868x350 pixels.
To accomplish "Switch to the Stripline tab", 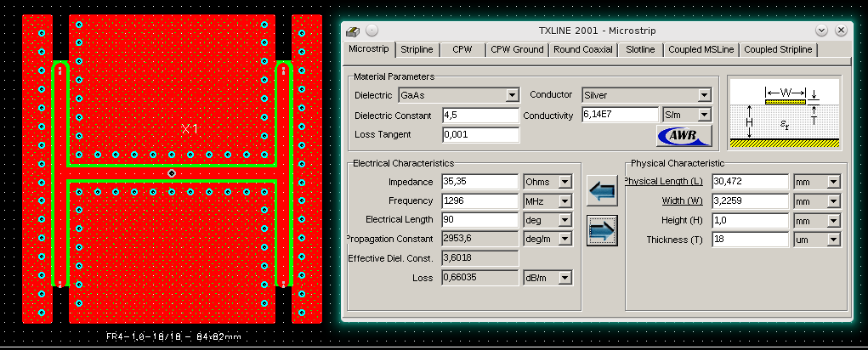I will pos(417,50).
